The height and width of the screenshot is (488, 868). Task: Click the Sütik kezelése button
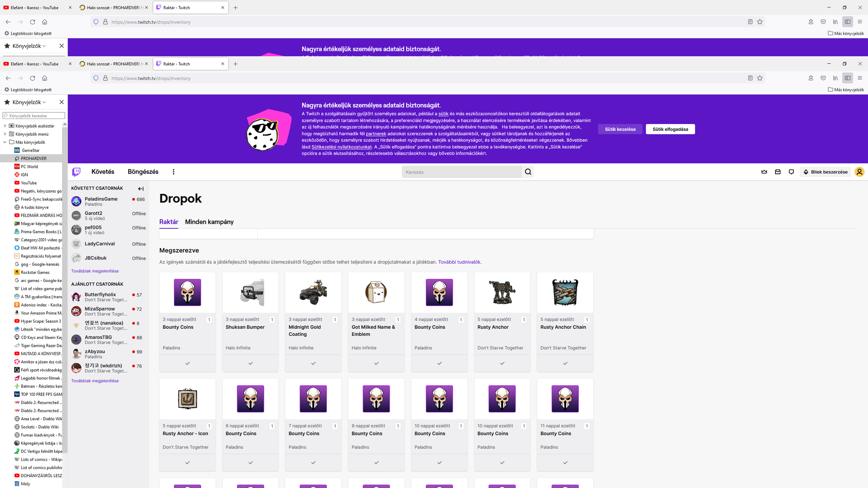coord(620,129)
